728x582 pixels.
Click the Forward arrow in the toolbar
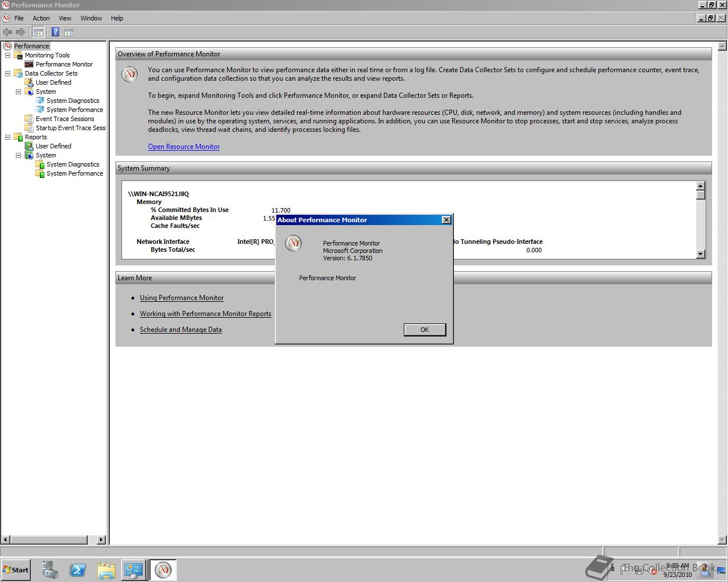tap(20, 32)
